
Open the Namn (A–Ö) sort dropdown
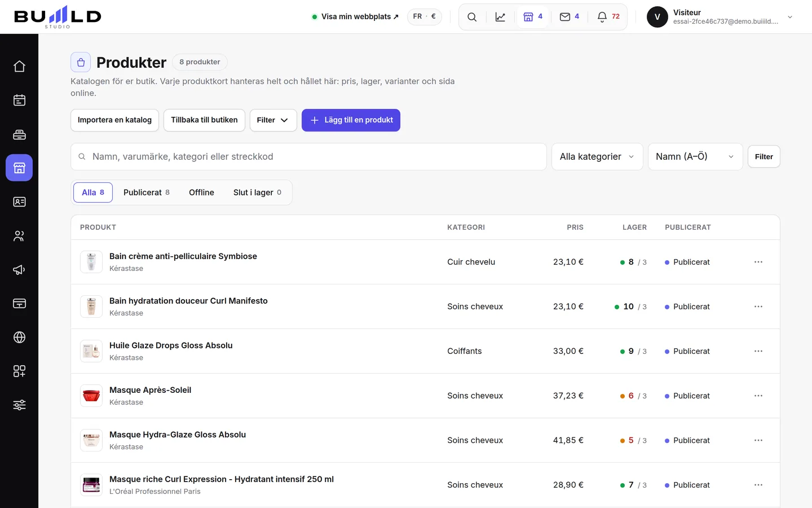point(695,157)
